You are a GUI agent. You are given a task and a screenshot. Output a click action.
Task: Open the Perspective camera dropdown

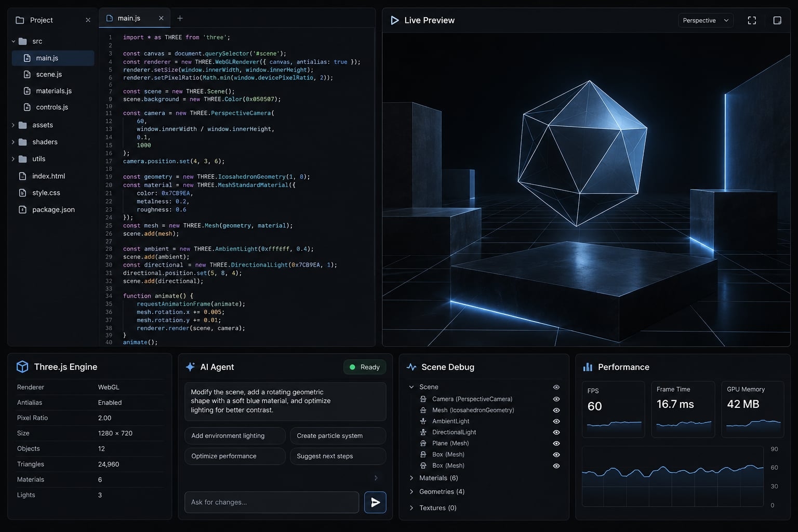coord(706,20)
